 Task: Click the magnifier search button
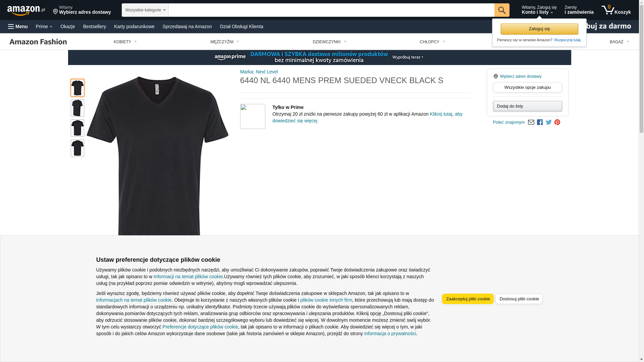pos(502,10)
